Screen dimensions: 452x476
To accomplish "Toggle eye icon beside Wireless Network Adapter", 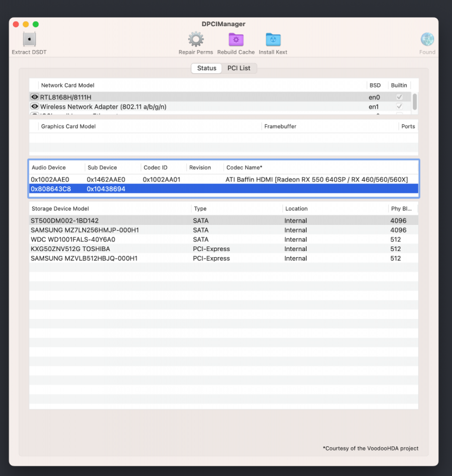I will [x=35, y=107].
